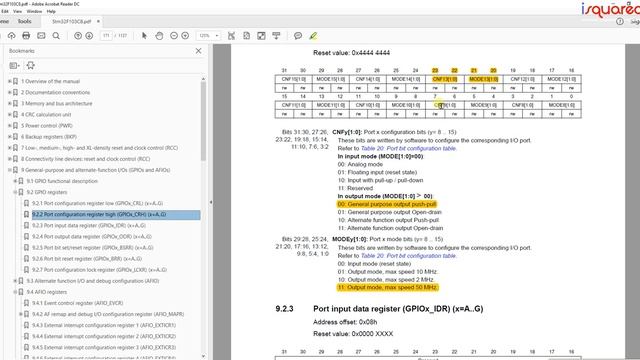Expand bookmark 3 Memory and bus architecture
This screenshot has height=360, width=640.
(9, 103)
